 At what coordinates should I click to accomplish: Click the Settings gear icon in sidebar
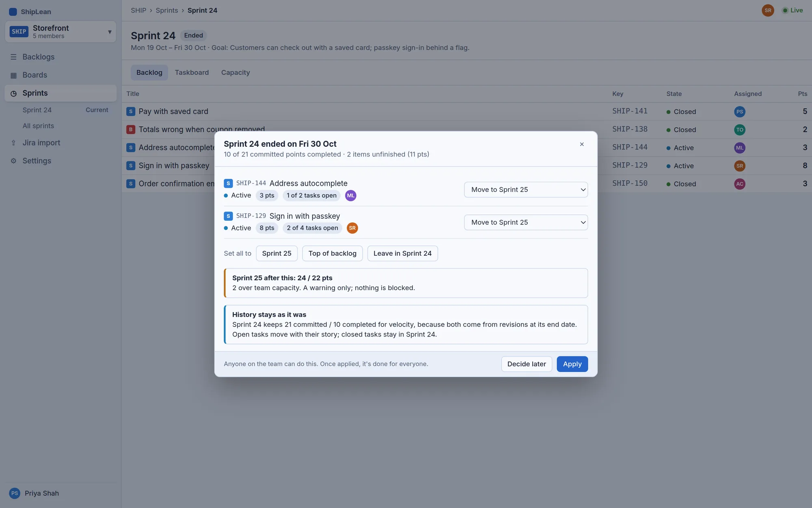(13, 161)
